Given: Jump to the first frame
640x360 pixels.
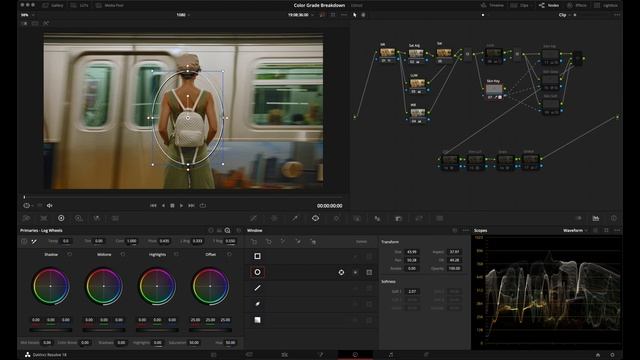Looking at the screenshot, I should [153, 206].
